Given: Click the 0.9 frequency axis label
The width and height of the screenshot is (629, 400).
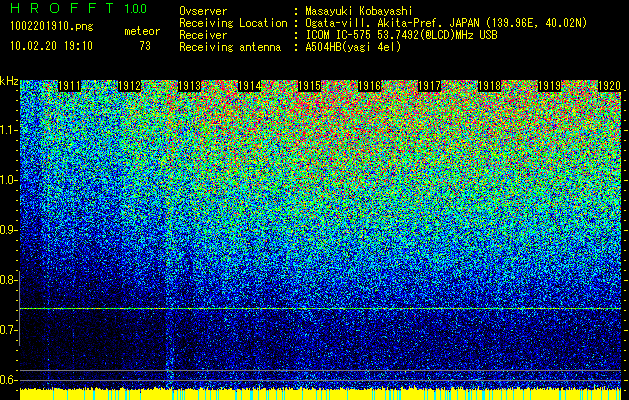Looking at the screenshot, I should (x=8, y=230).
